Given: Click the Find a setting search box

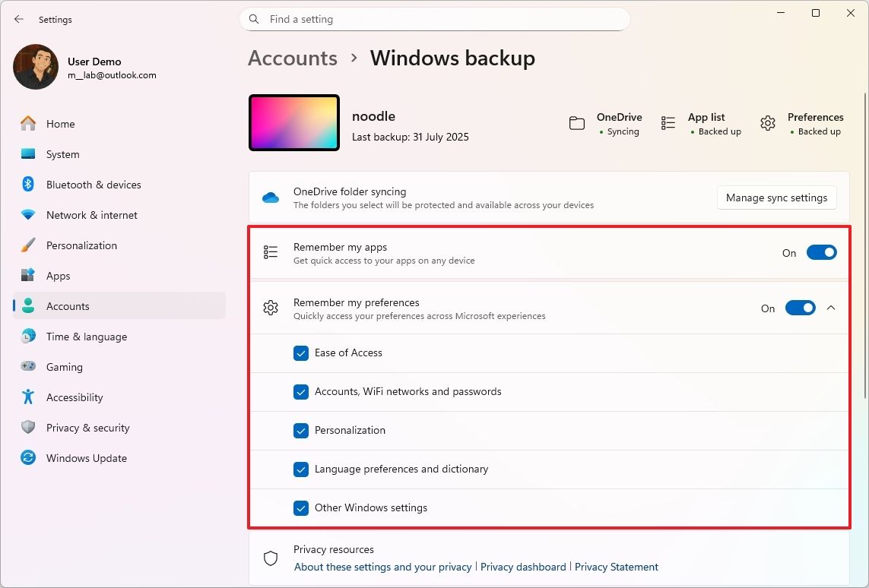Looking at the screenshot, I should pos(434,19).
